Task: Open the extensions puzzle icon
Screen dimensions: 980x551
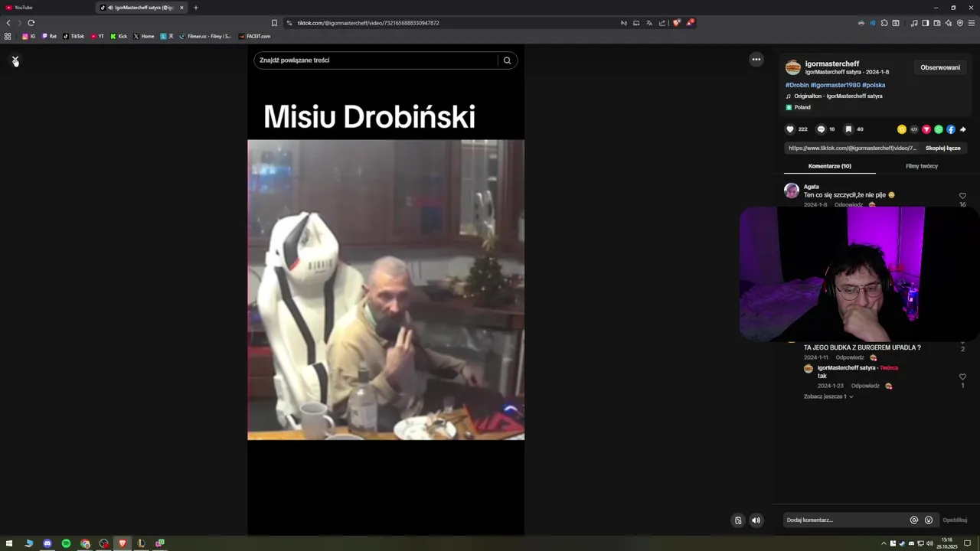Action: 884,23
